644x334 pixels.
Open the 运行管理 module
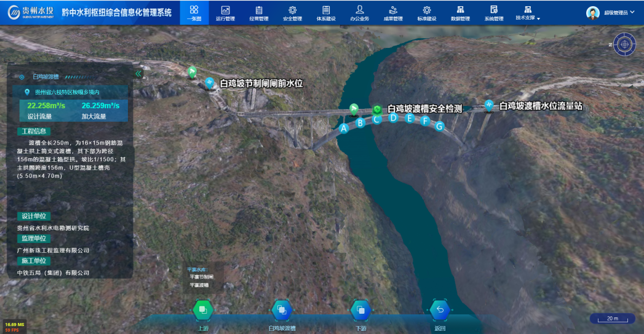(x=225, y=13)
